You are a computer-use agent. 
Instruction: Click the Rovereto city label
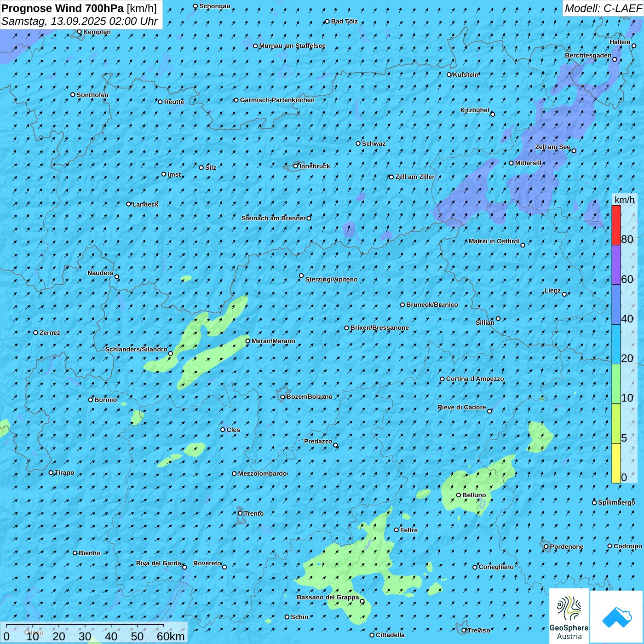[207, 563]
